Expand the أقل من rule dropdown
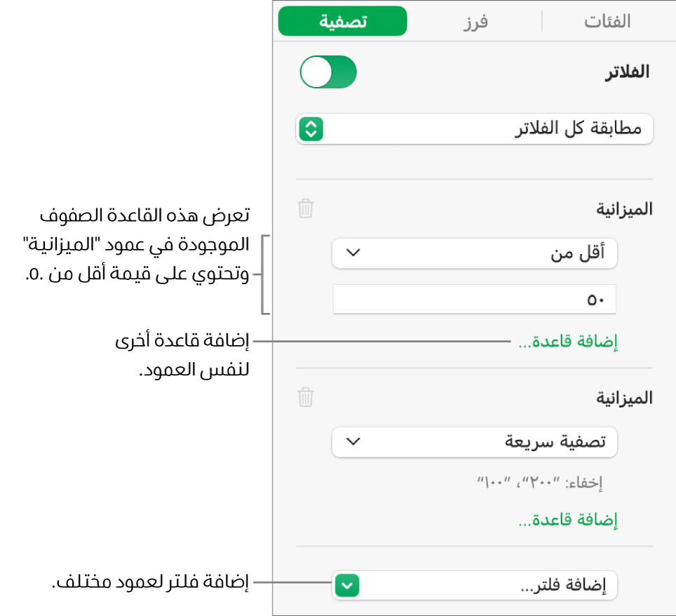Viewport: 676px width, 616px height. point(474,253)
